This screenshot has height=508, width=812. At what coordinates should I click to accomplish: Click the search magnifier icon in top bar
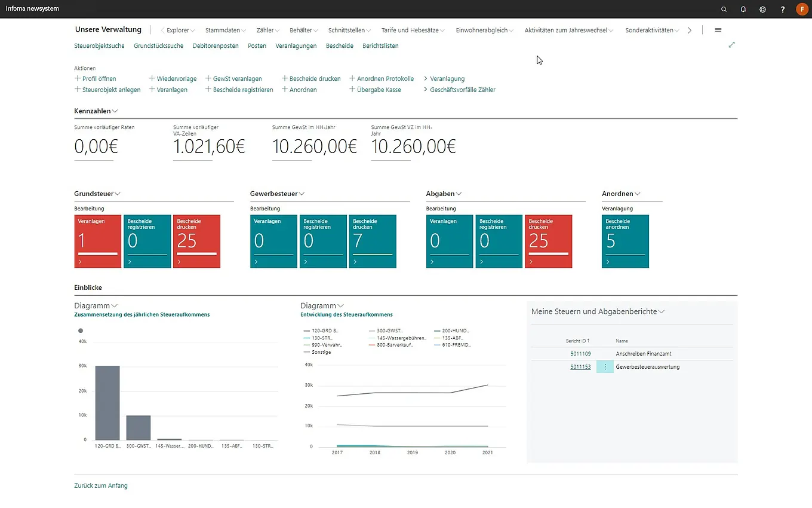724,10
